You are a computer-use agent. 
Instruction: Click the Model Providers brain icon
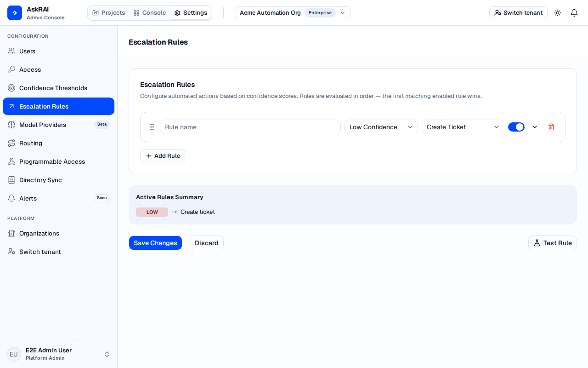[x=11, y=125]
